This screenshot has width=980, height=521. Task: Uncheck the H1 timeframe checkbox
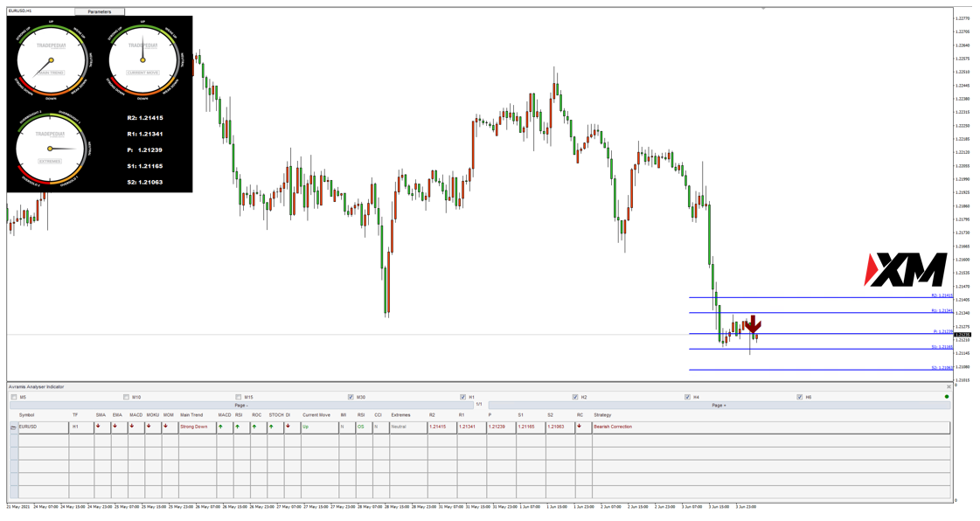[463, 397]
